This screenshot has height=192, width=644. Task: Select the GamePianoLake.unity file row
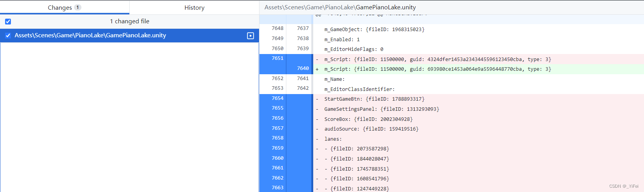[129, 35]
